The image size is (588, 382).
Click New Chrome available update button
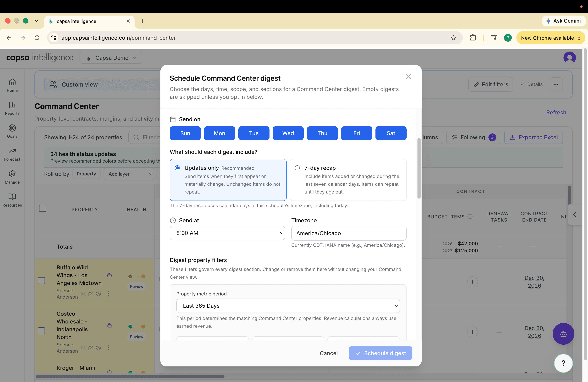coord(550,38)
